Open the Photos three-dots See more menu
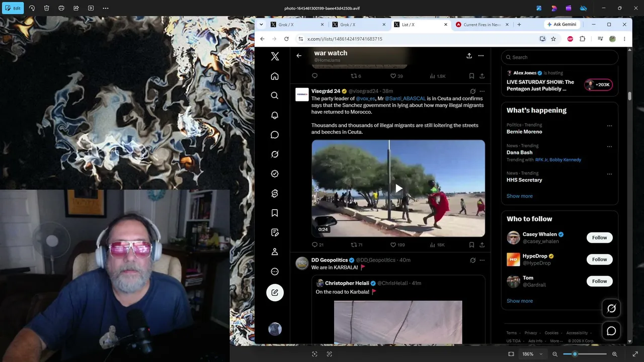This screenshot has height=362, width=644. 106,8
